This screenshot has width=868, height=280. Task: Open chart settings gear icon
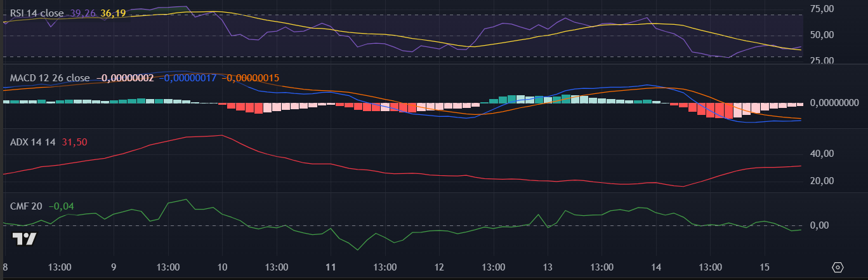click(838, 267)
